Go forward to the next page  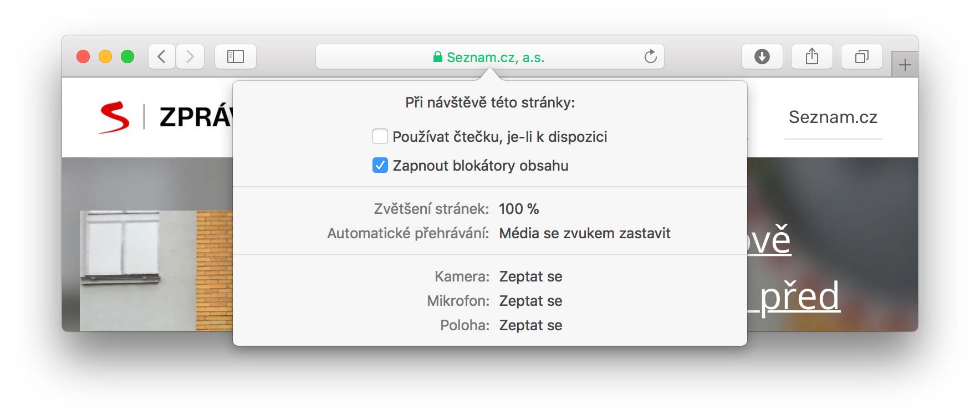(x=190, y=57)
